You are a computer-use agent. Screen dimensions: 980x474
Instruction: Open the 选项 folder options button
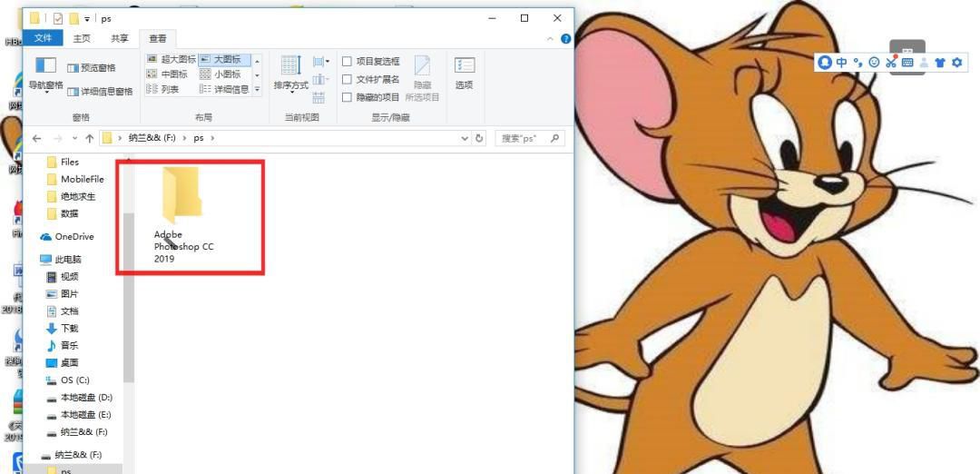click(465, 74)
